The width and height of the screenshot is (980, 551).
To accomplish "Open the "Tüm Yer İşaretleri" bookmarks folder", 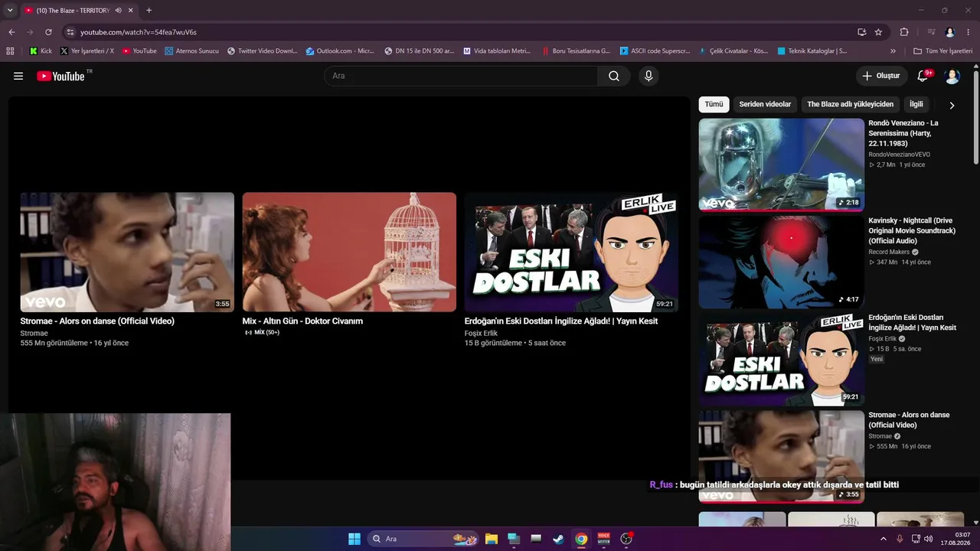I will click(943, 51).
